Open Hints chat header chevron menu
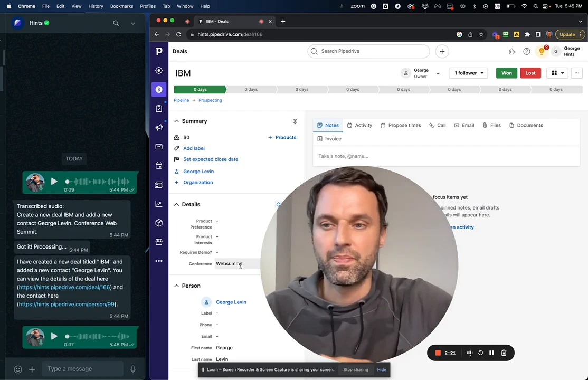 click(x=133, y=23)
